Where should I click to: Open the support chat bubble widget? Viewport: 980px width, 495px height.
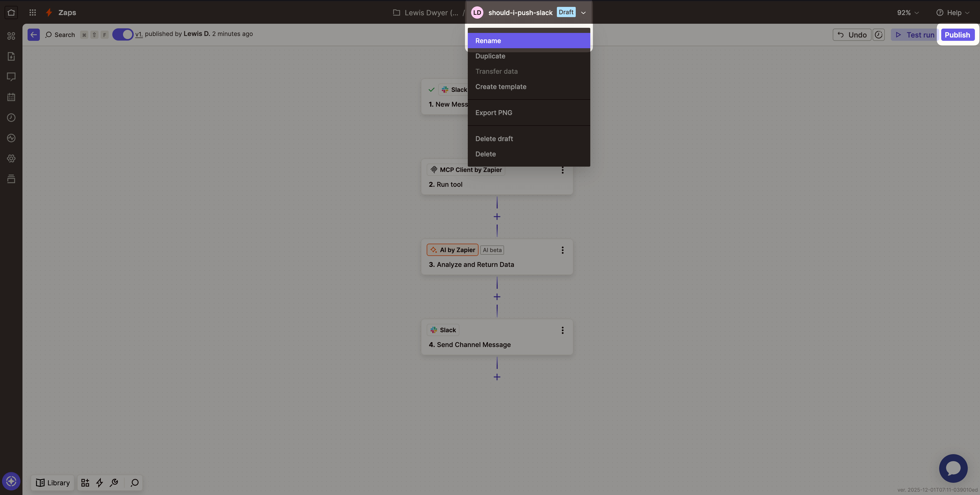click(953, 468)
